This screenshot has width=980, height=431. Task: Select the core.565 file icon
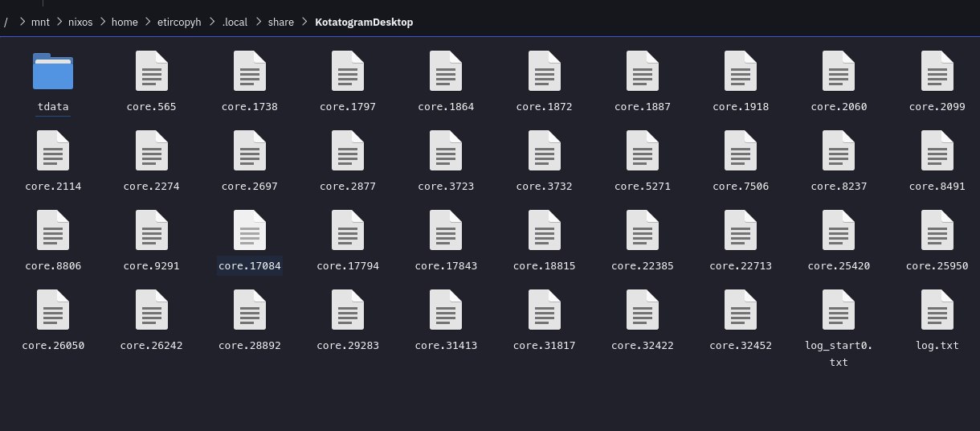pos(151,71)
